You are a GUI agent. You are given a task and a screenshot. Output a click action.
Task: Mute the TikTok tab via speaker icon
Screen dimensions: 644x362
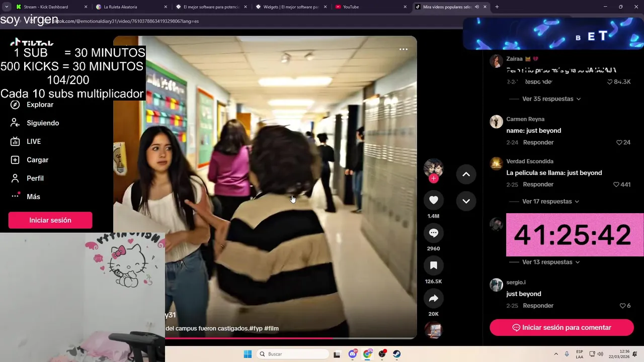point(477,7)
